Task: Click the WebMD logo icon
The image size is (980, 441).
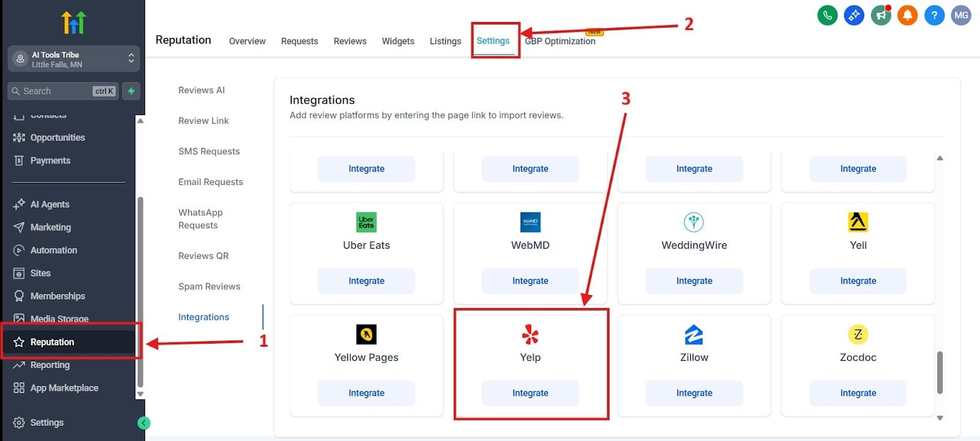Action: pyautogui.click(x=530, y=222)
